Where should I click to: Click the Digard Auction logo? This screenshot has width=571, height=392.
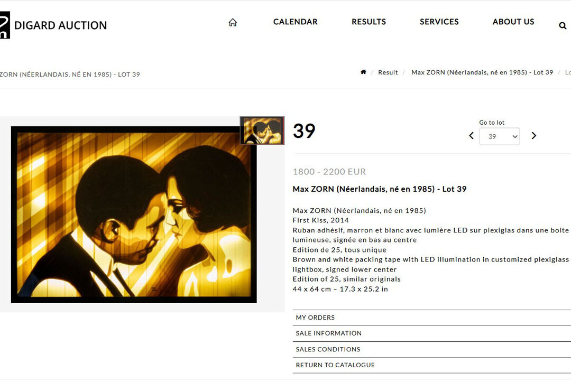coord(5,25)
